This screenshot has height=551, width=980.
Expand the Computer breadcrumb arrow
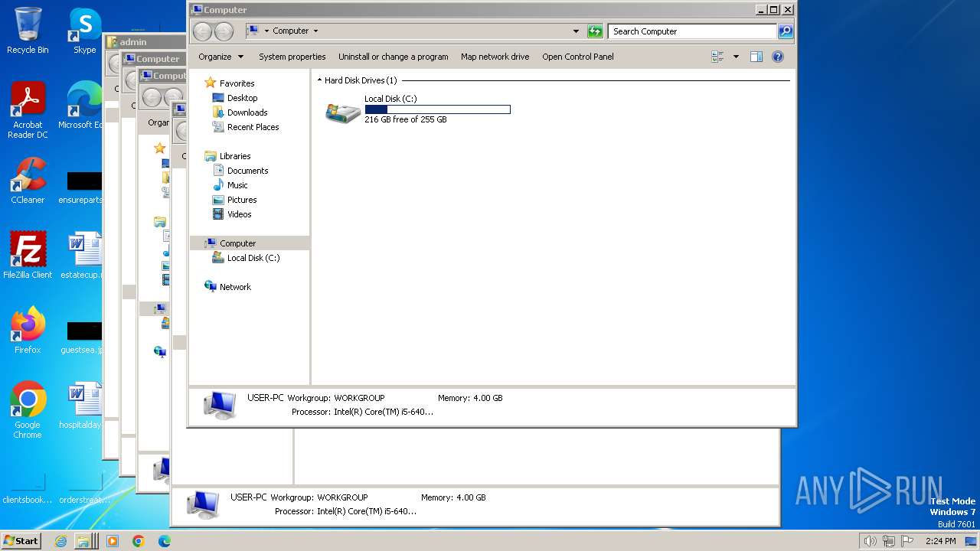(315, 31)
